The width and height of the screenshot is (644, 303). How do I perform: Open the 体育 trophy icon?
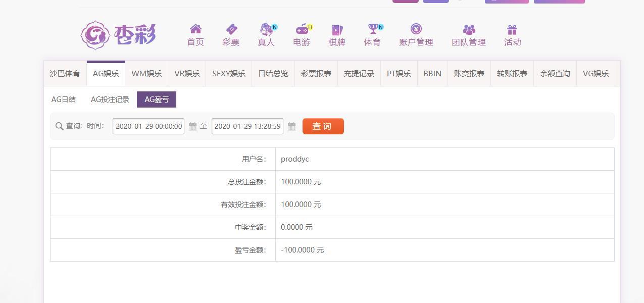click(372, 29)
